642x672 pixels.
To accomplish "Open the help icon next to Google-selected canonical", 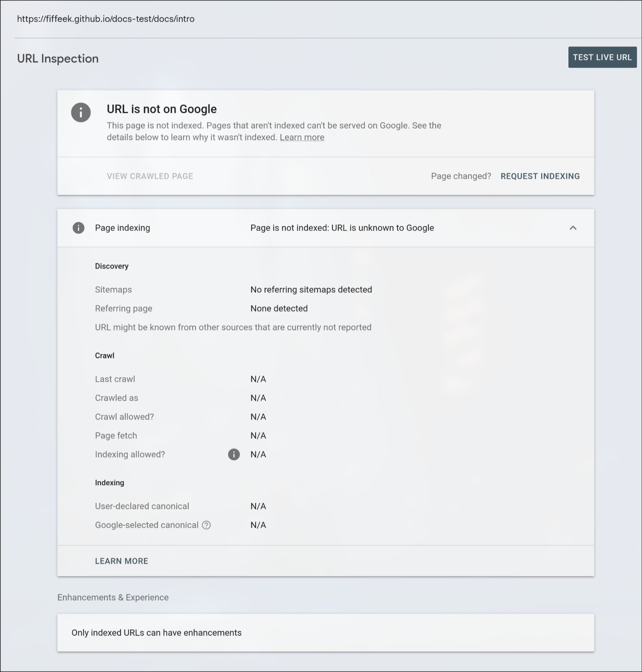I will coord(206,525).
